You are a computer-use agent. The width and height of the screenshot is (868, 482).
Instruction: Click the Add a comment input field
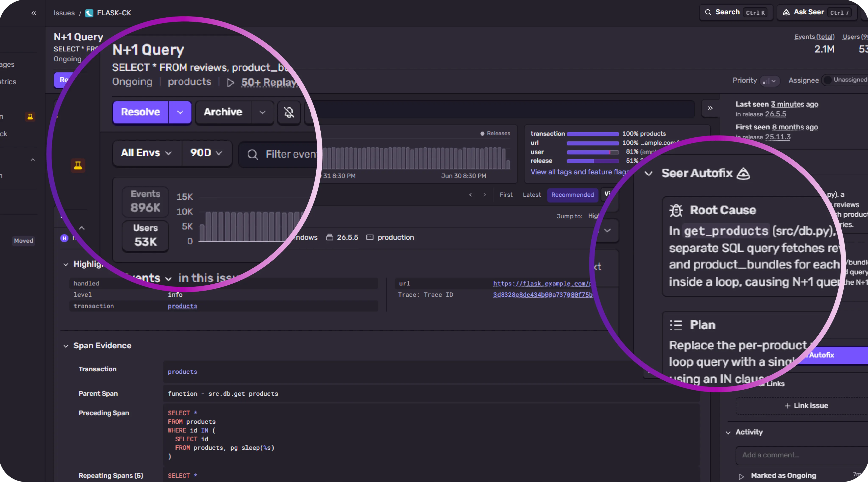[x=802, y=455]
